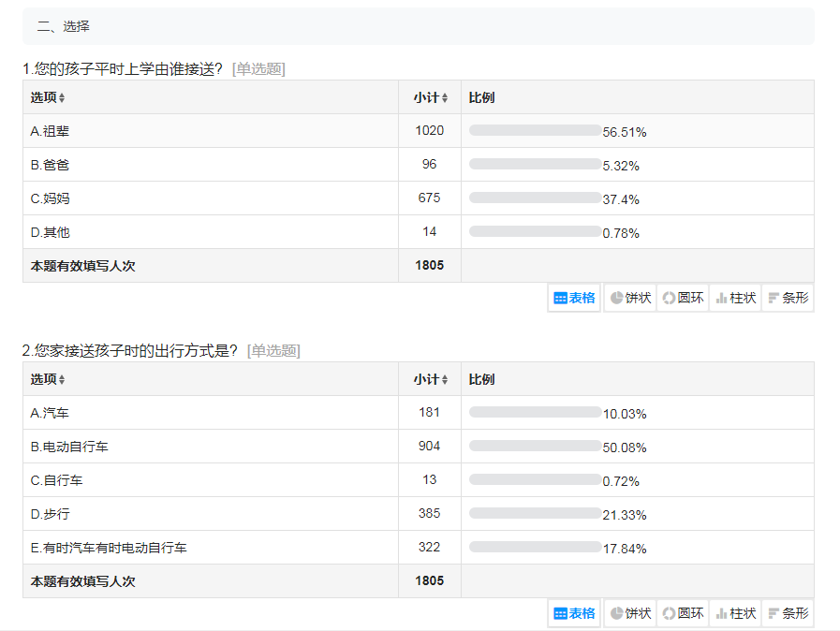Image resolution: width=840 pixels, height=631 pixels.
Task: Show question 2 as horizontal bar chart
Action: click(788, 613)
